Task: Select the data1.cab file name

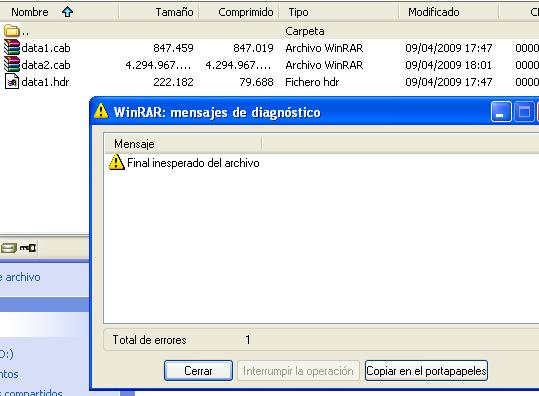Action: [46, 48]
